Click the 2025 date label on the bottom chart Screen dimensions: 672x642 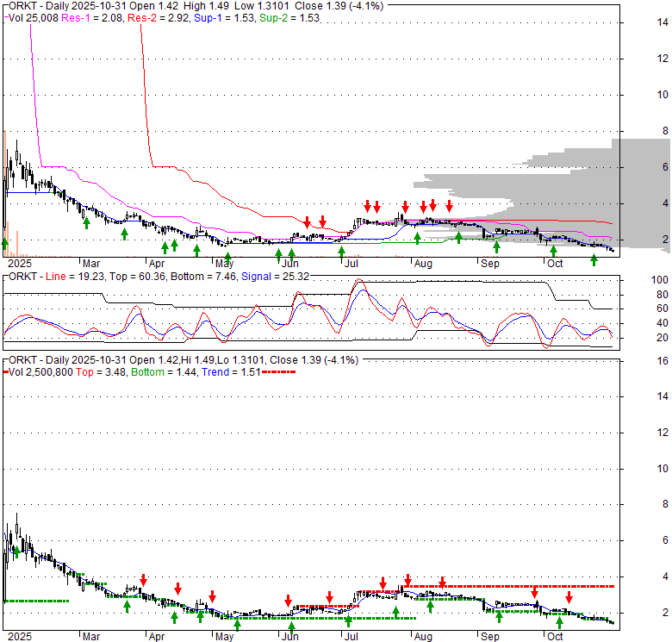click(20, 637)
